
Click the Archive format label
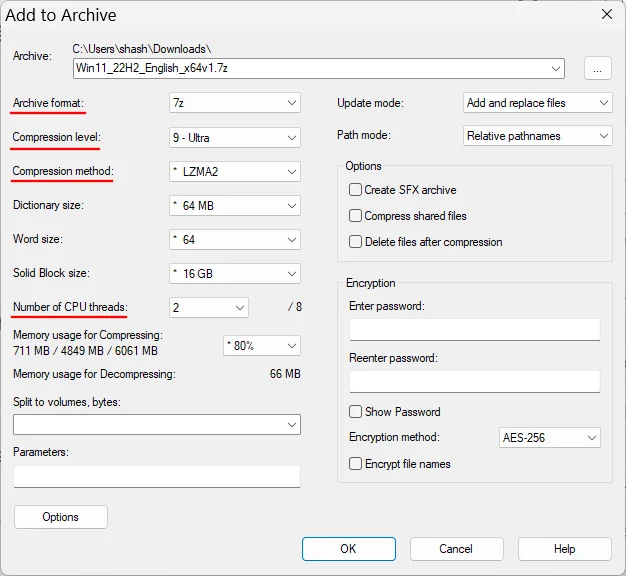point(48,103)
